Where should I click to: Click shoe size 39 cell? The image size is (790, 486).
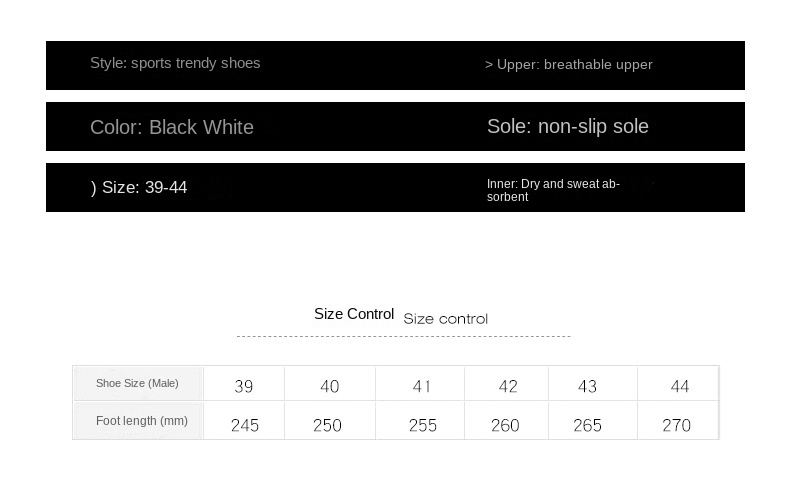click(244, 386)
